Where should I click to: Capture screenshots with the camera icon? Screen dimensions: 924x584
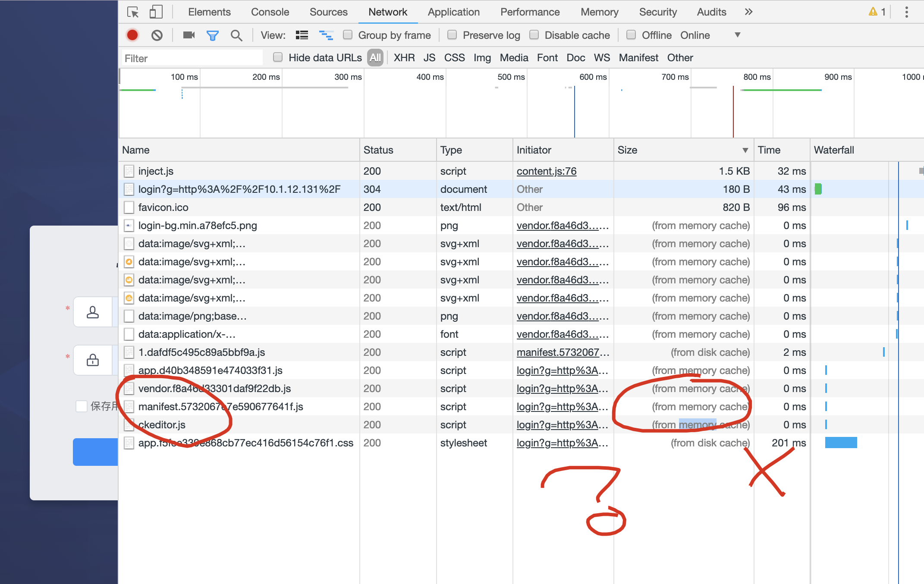click(x=189, y=35)
